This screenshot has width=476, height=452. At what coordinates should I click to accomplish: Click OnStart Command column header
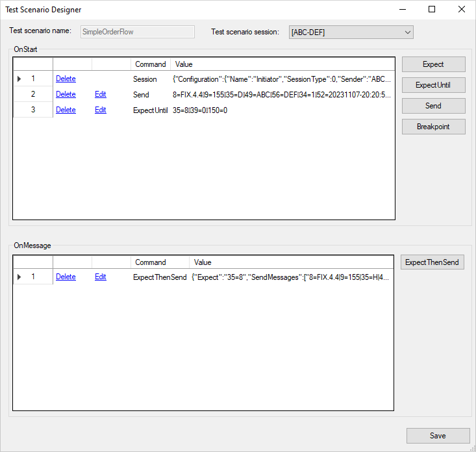click(x=151, y=64)
